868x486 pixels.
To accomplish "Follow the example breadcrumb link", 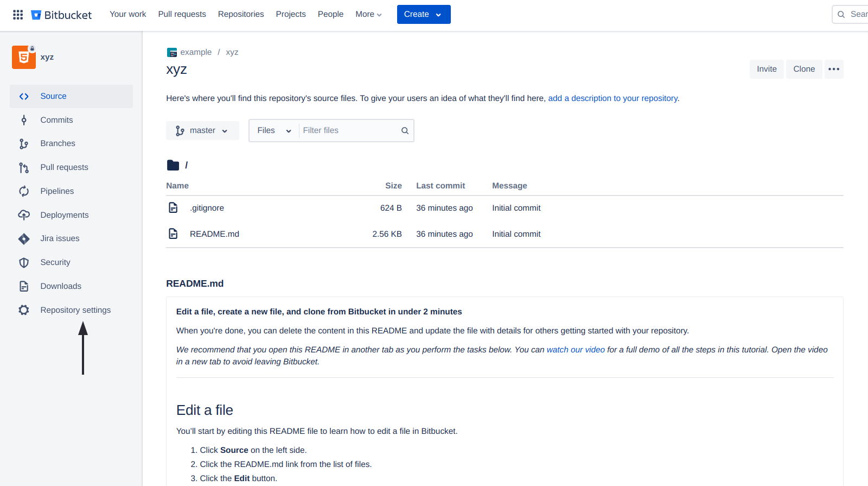I will point(196,52).
